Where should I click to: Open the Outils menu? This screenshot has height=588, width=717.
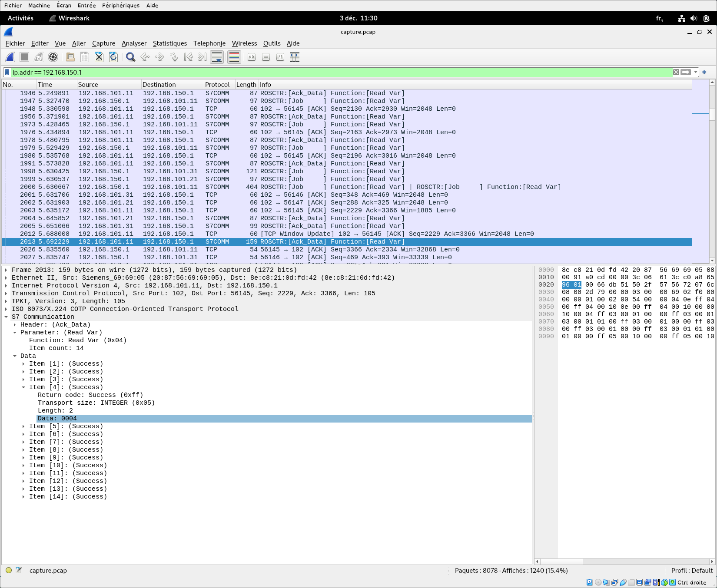(x=272, y=43)
